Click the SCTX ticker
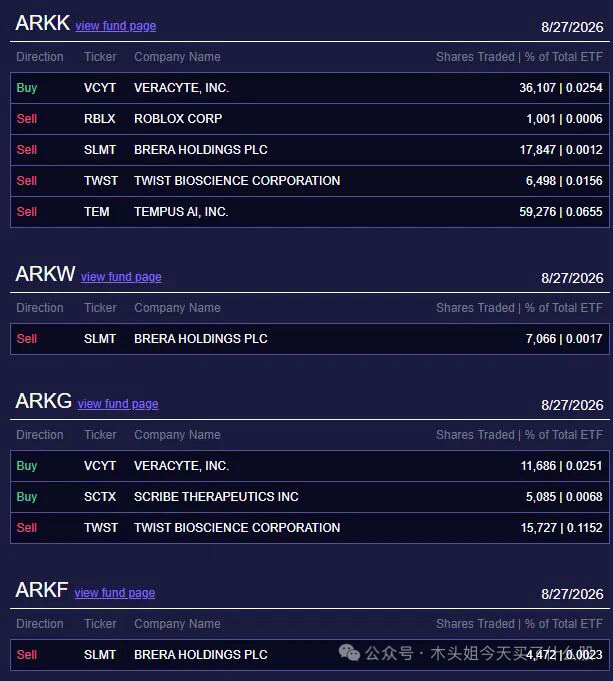This screenshot has height=681, width=613. 100,496
